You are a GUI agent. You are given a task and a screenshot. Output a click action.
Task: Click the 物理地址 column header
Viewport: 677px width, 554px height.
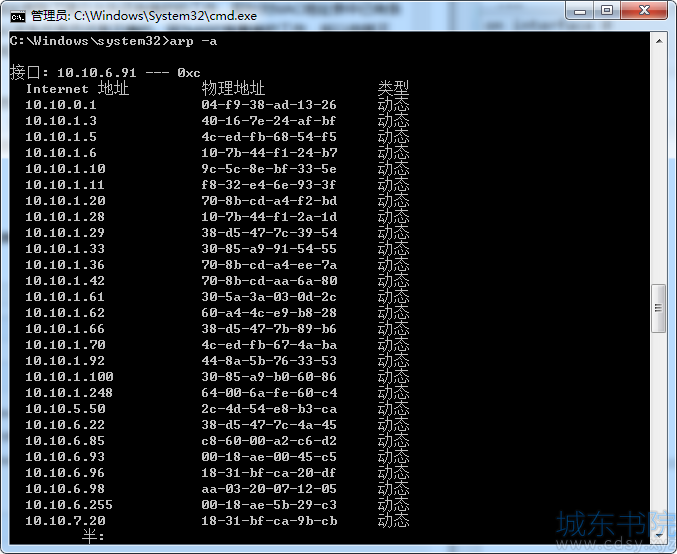pos(233,89)
